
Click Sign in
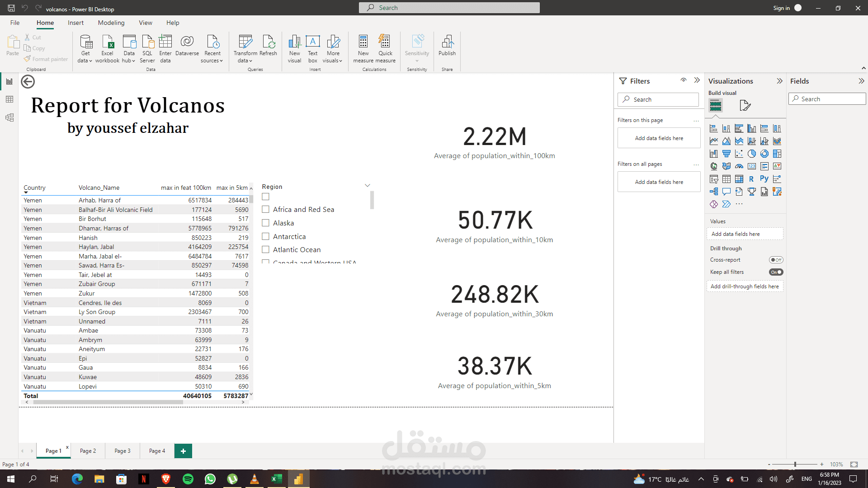(x=782, y=8)
